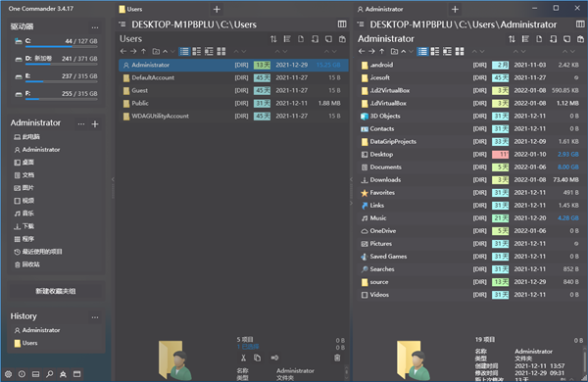Click the clipboard paste icon in Users pane toolbar

(x=342, y=39)
